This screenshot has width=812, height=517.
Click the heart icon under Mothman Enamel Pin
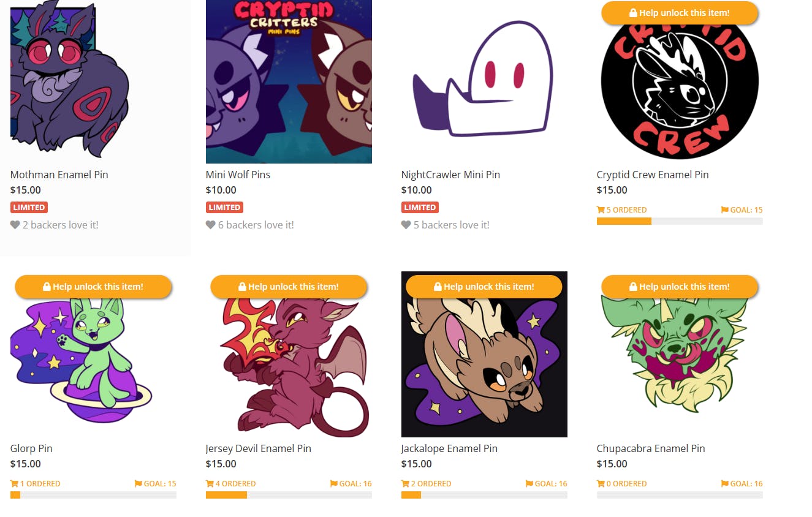point(15,225)
